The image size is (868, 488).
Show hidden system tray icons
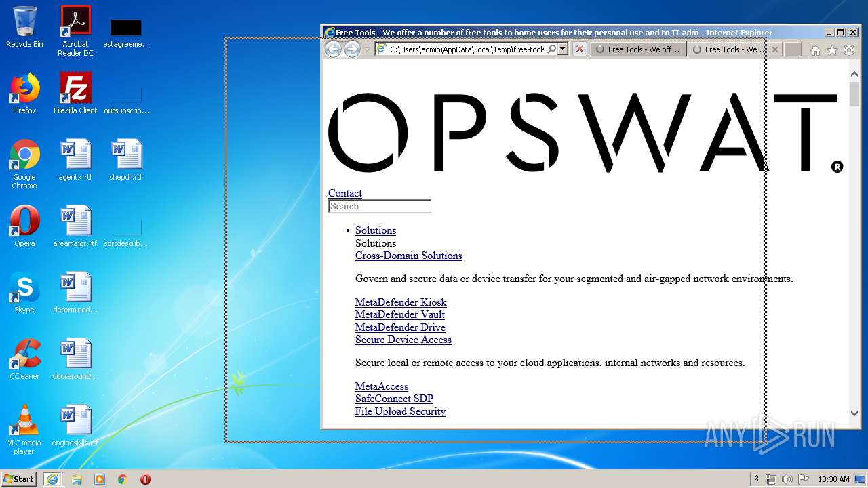click(756, 479)
